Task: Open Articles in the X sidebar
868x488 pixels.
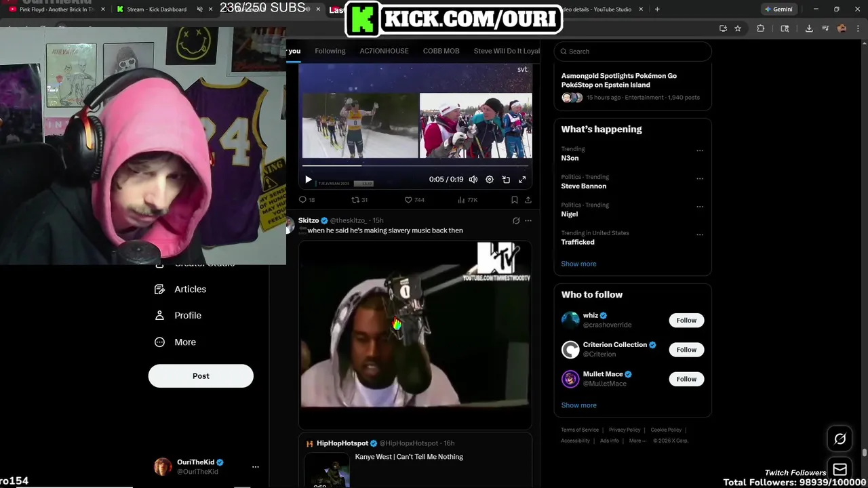Action: [x=181, y=289]
